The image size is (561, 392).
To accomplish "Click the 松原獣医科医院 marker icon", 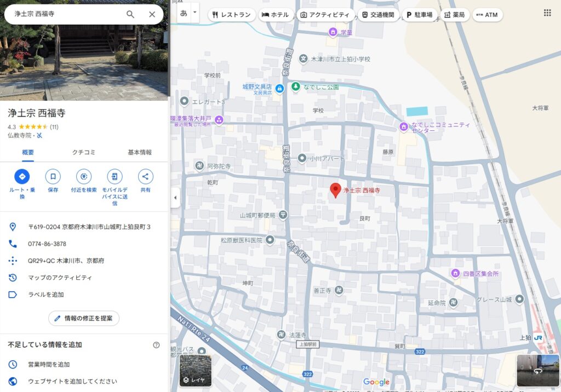I will (x=270, y=240).
